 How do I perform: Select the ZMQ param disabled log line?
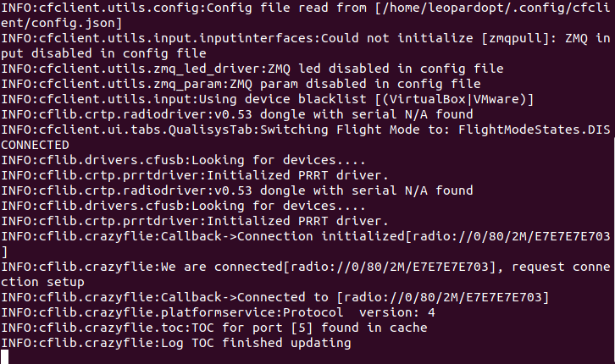pyautogui.click(x=240, y=85)
